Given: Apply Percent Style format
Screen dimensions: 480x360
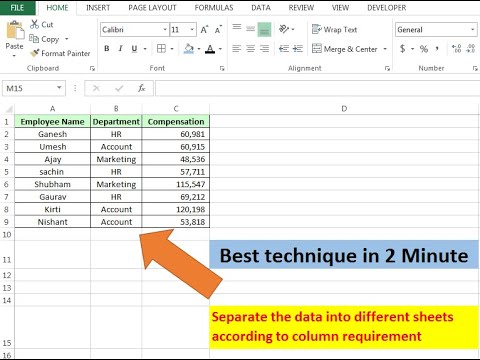Looking at the screenshot, I should tap(424, 49).
